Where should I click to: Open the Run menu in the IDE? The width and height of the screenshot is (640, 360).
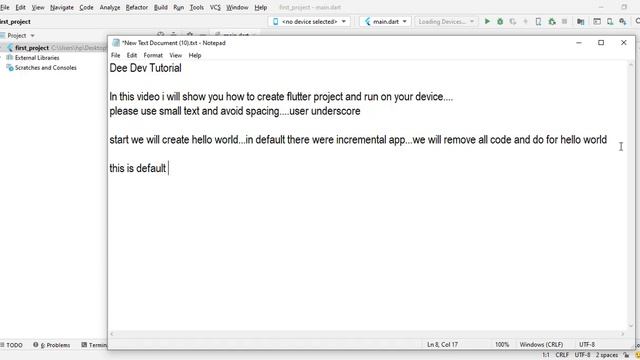(x=178, y=7)
